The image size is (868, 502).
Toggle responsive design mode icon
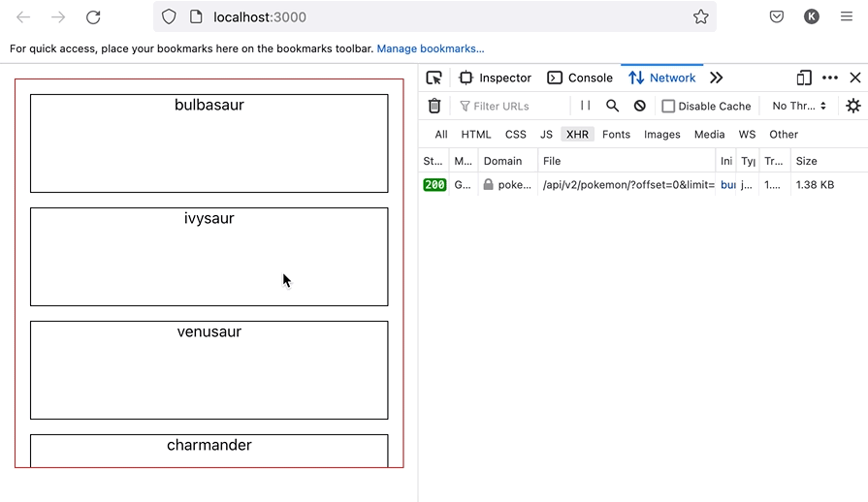(x=804, y=78)
